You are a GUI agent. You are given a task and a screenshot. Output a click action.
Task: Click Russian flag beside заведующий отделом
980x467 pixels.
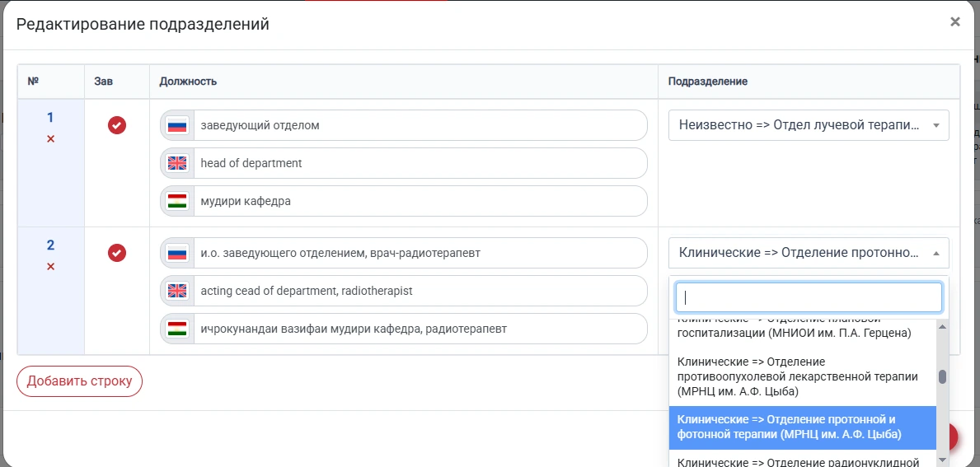177,125
